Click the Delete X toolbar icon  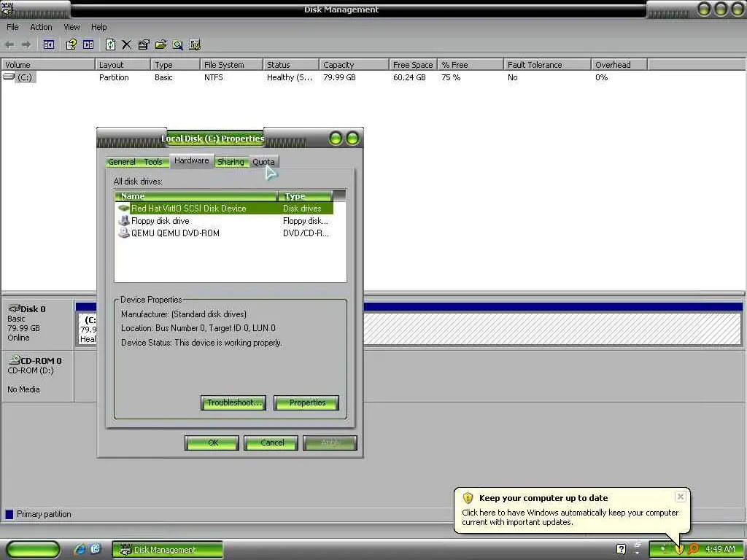tap(126, 44)
